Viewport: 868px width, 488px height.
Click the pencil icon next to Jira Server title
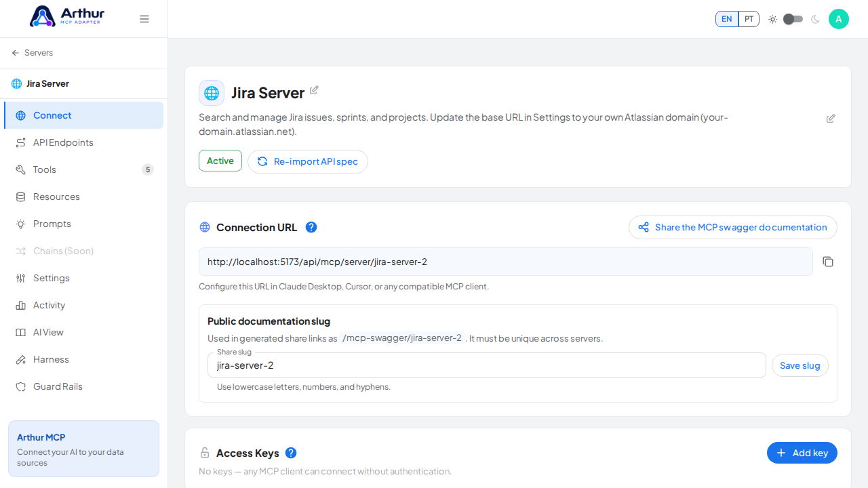[314, 90]
